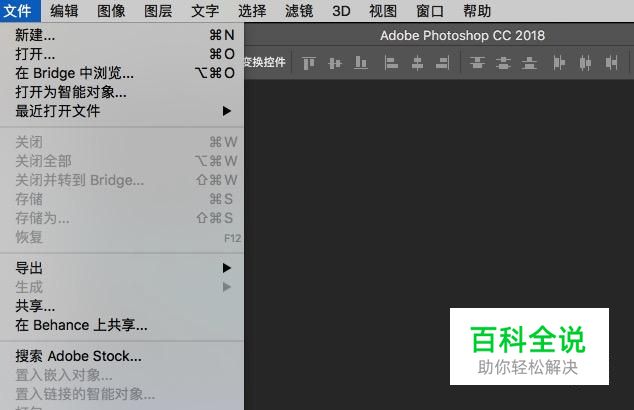This screenshot has height=410, width=634.
Task: Open the 图像 menu
Action: (111, 11)
